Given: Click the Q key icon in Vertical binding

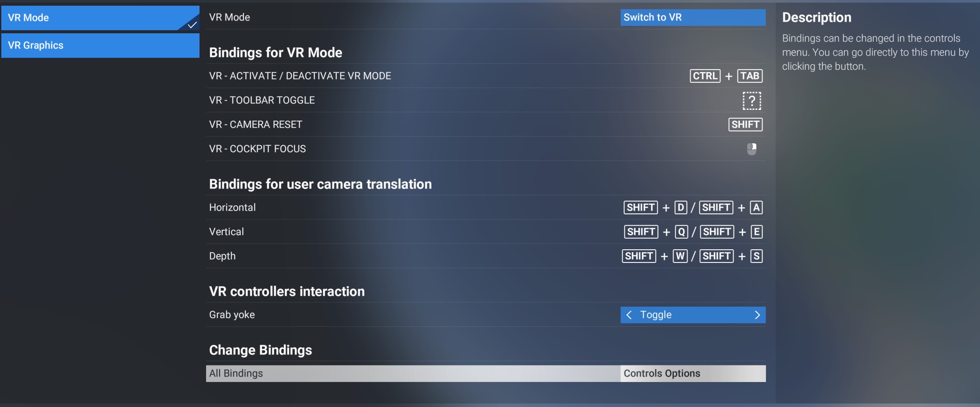Looking at the screenshot, I should (681, 232).
